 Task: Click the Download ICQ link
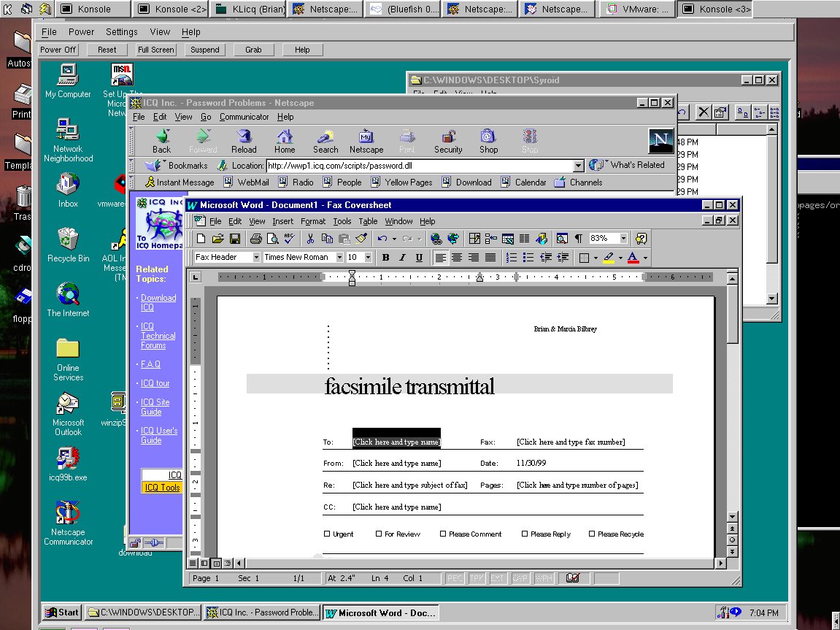pos(158,302)
